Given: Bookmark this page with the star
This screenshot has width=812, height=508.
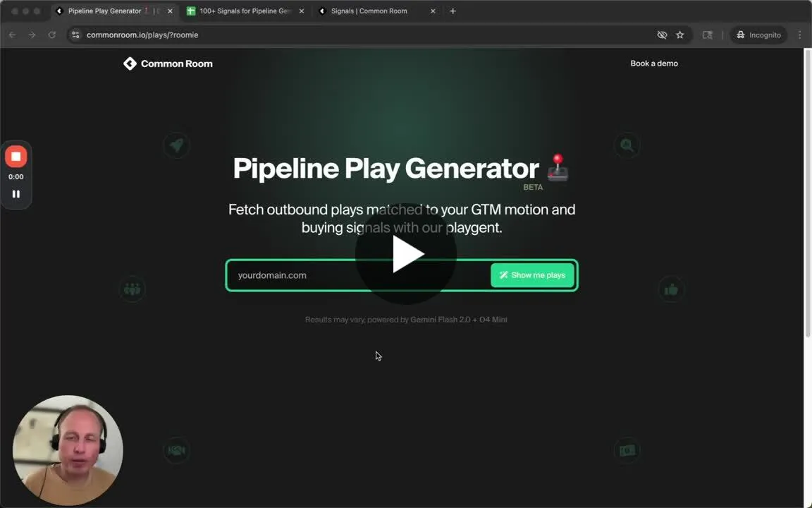Looking at the screenshot, I should (x=680, y=35).
